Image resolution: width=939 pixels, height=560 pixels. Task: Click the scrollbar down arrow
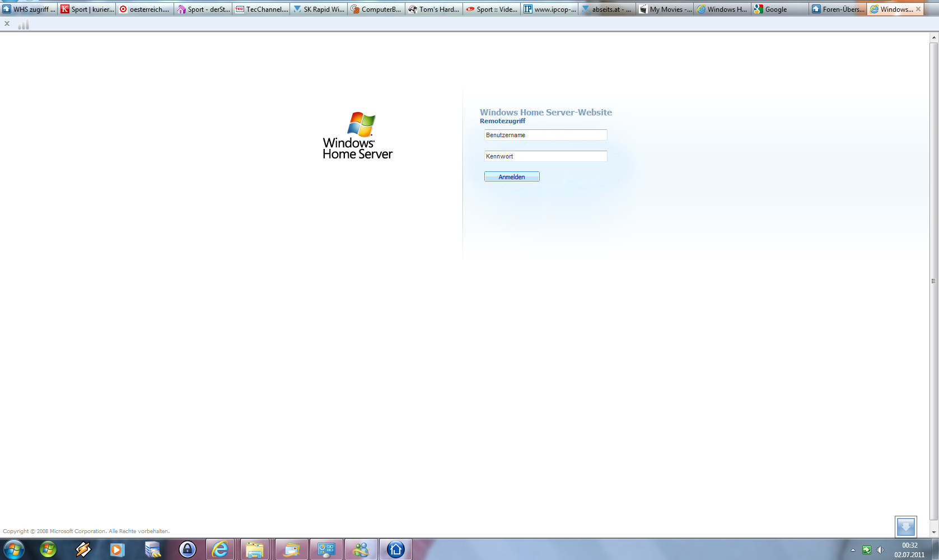point(933,532)
